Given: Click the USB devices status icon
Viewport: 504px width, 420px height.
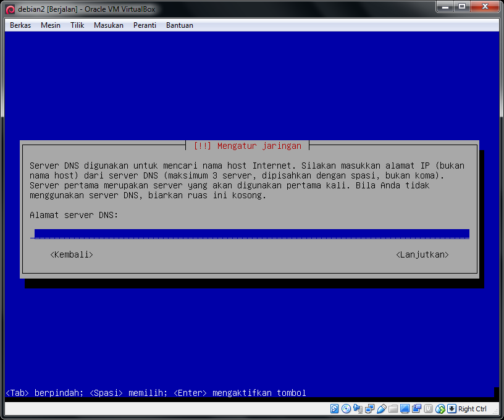Looking at the screenshot, I should pyautogui.click(x=382, y=409).
